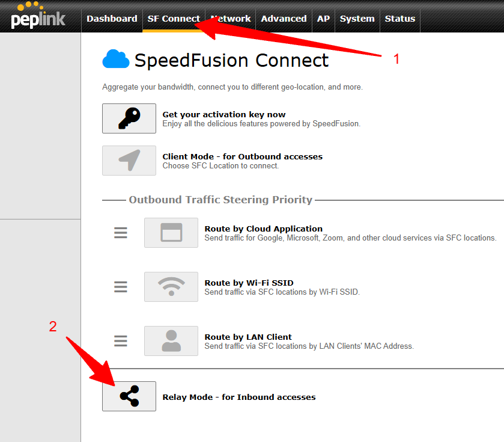Open the Client Mode arrow icon
The height and width of the screenshot is (442, 504).
129,161
